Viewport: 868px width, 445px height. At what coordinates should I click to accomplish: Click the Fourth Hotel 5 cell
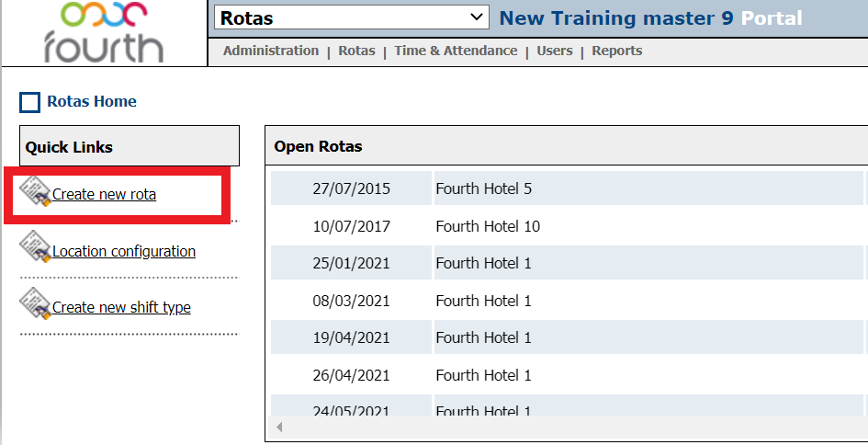(x=648, y=188)
